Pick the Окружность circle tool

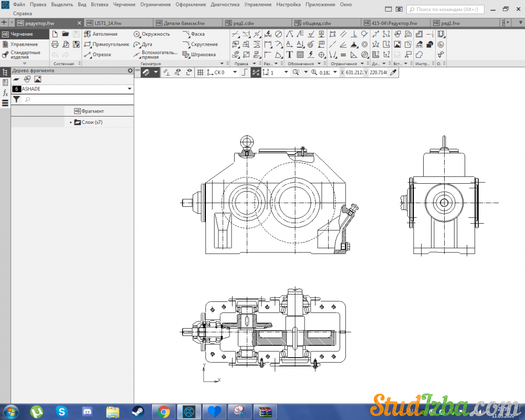(x=152, y=34)
